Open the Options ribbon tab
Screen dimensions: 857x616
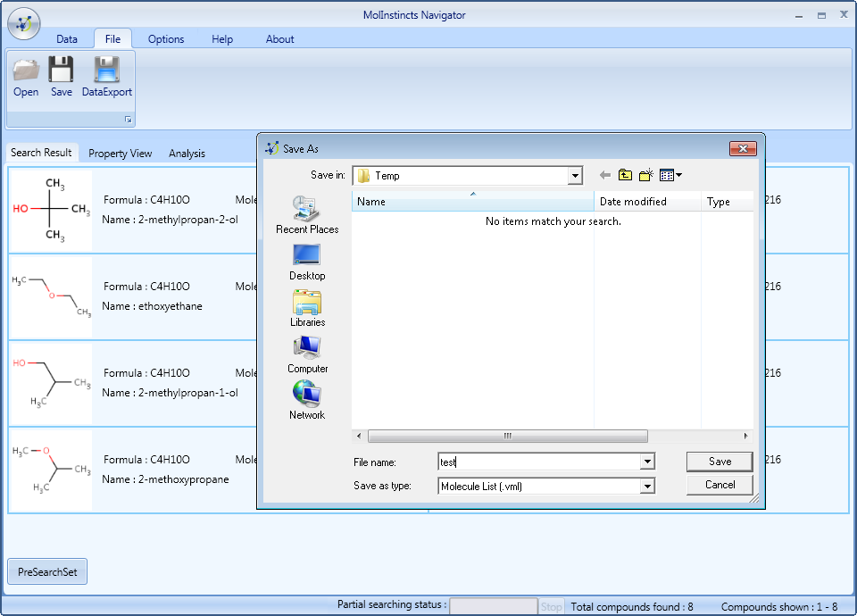(166, 39)
